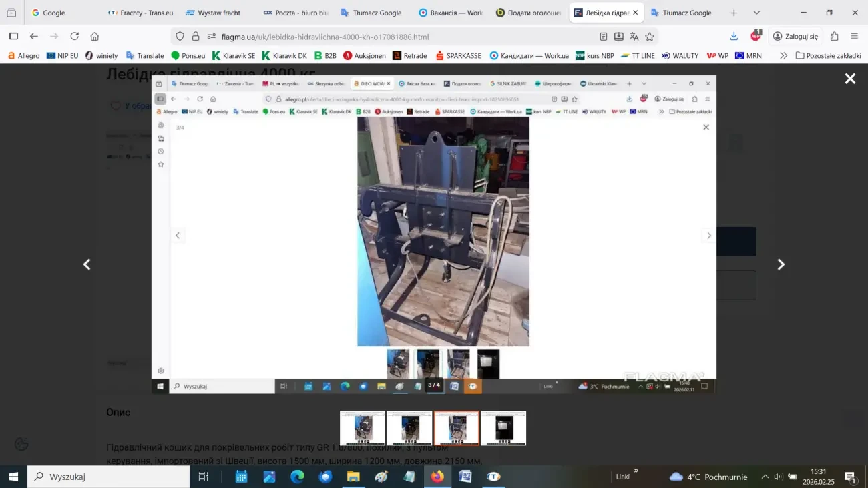This screenshot has width=868, height=488.
Task: Open the Allegro bookmark
Action: 23,56
